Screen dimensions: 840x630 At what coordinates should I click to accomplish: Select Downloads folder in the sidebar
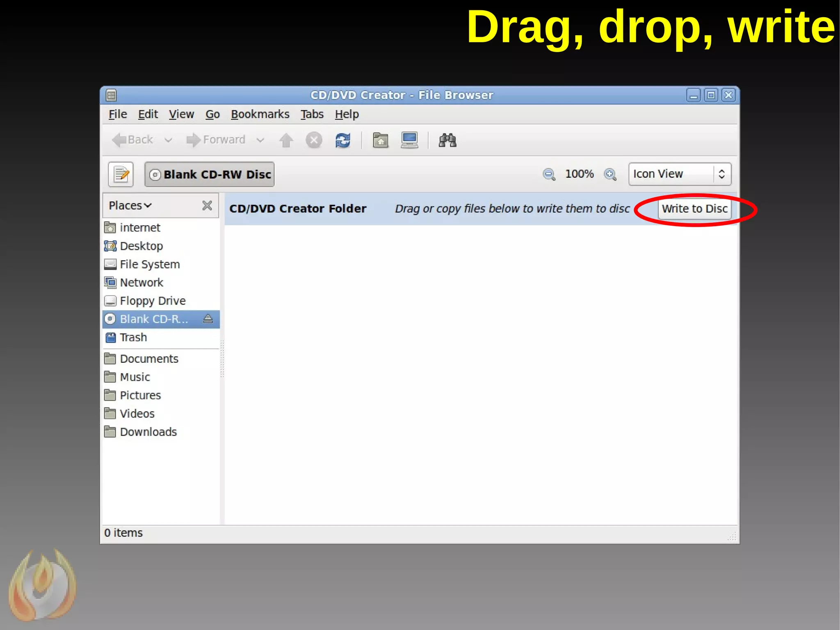148,432
